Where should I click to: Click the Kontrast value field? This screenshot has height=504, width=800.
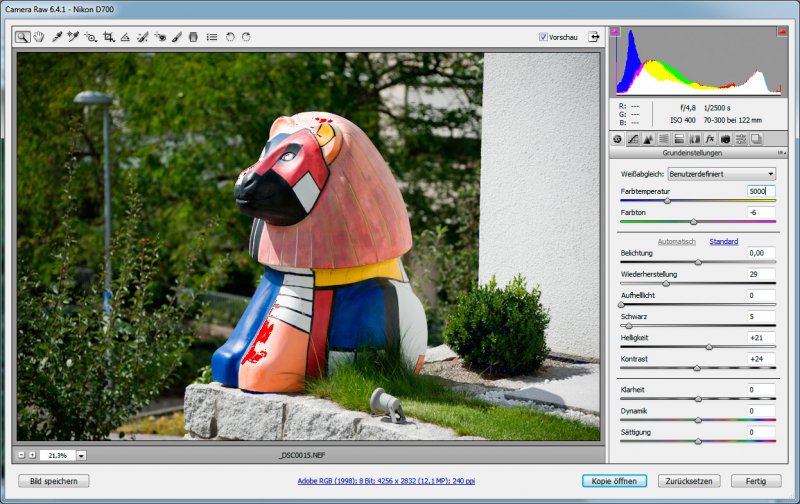tap(761, 359)
